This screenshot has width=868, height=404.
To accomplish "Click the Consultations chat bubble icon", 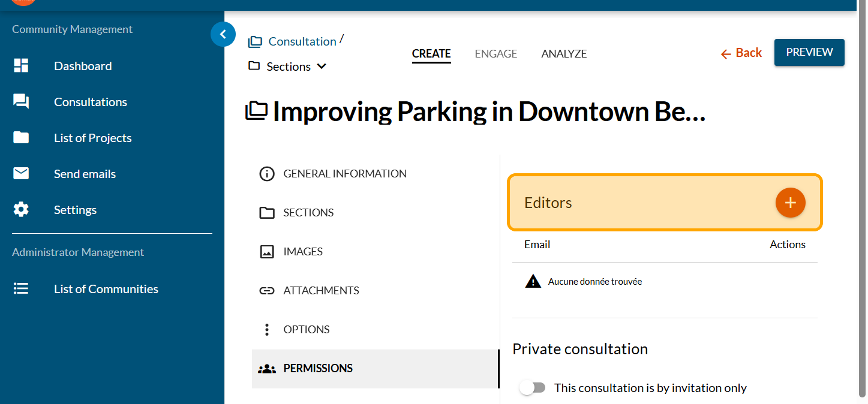I will click(21, 102).
